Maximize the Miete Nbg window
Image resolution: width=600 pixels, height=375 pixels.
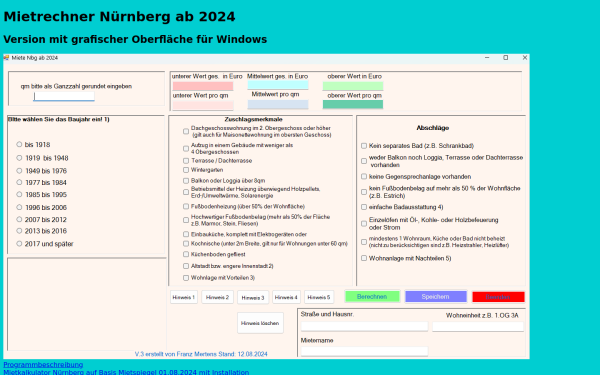tap(505, 58)
